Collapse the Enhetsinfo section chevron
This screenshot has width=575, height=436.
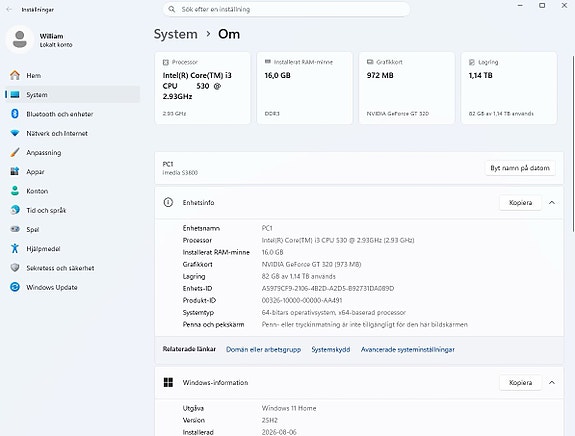coord(552,202)
